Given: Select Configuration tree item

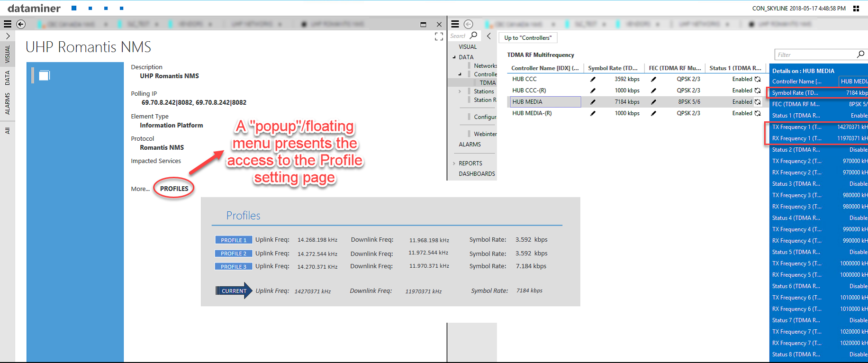Looking at the screenshot, I should [485, 117].
